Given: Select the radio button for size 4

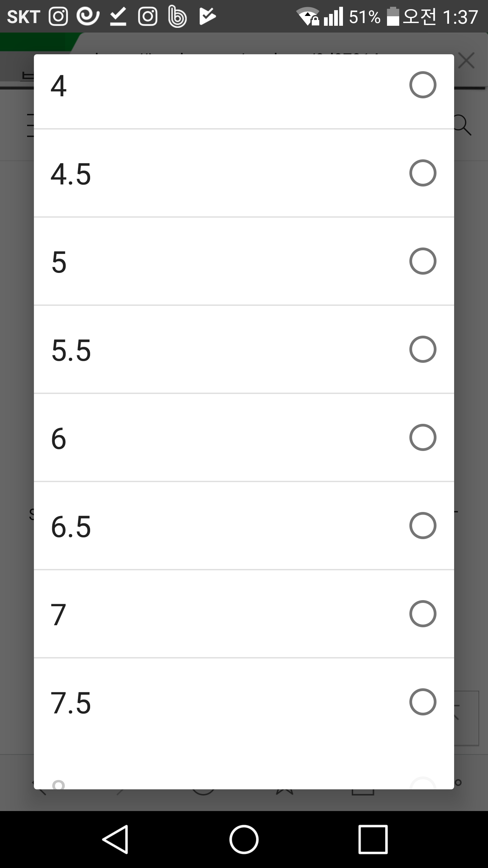Looking at the screenshot, I should click(422, 85).
